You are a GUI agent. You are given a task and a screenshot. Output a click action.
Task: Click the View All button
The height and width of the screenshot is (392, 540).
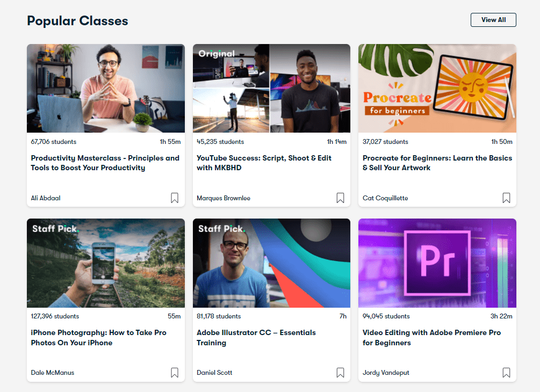493,20
